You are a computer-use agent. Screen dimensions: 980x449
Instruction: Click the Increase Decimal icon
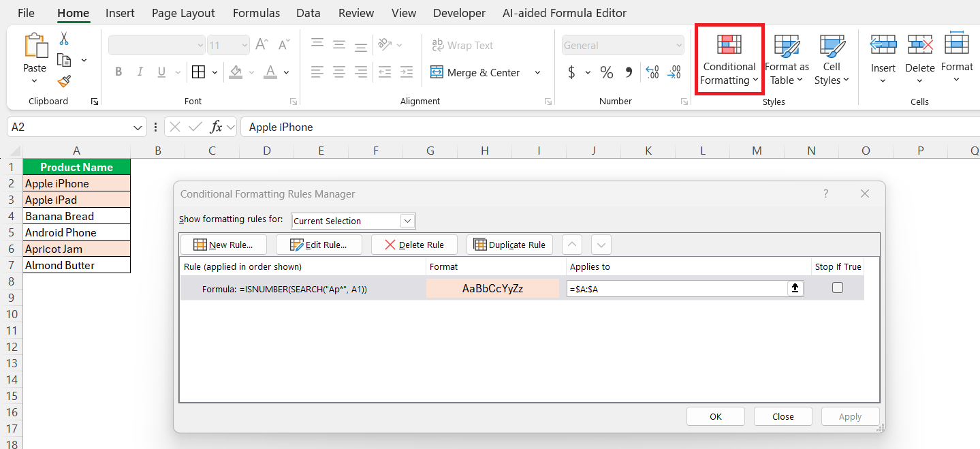click(652, 72)
